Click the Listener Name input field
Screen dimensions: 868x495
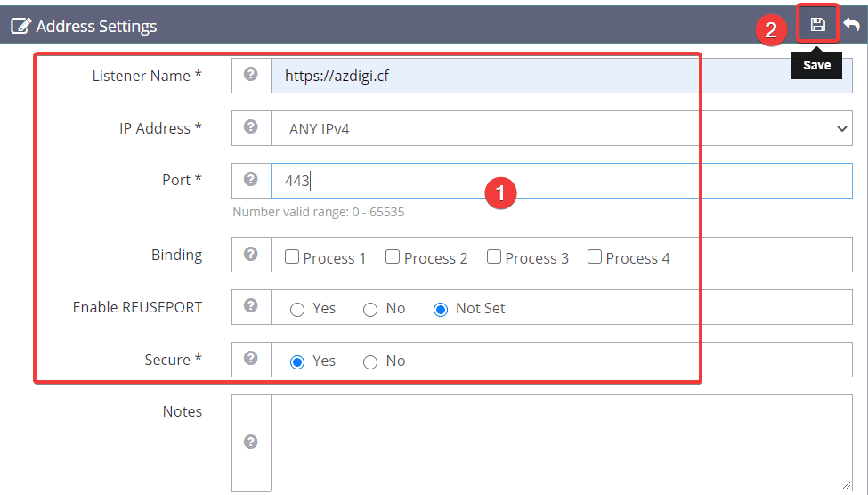(562, 76)
